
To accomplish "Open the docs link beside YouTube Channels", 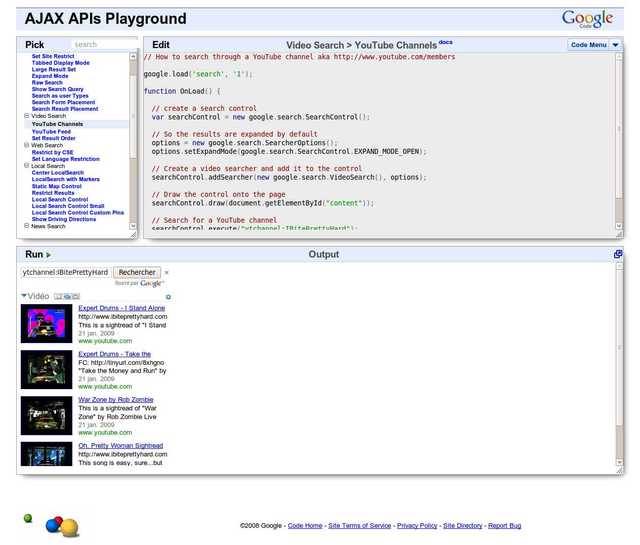I will tap(446, 42).
